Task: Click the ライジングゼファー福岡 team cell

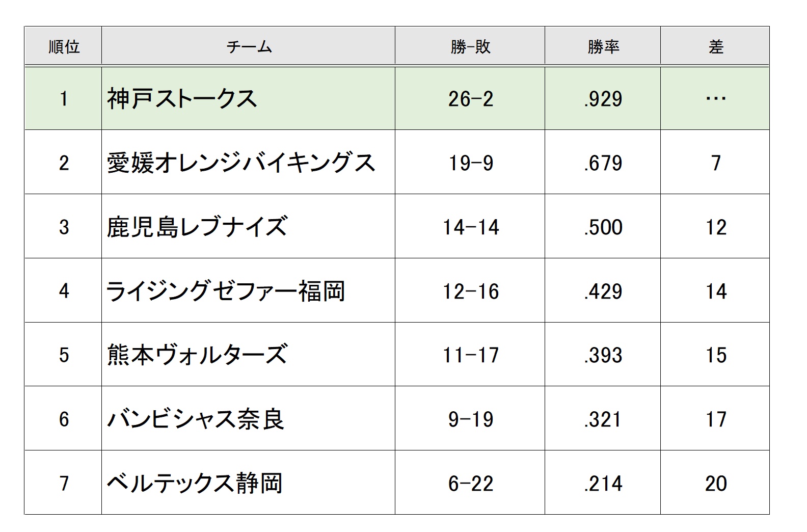Action: click(x=226, y=291)
